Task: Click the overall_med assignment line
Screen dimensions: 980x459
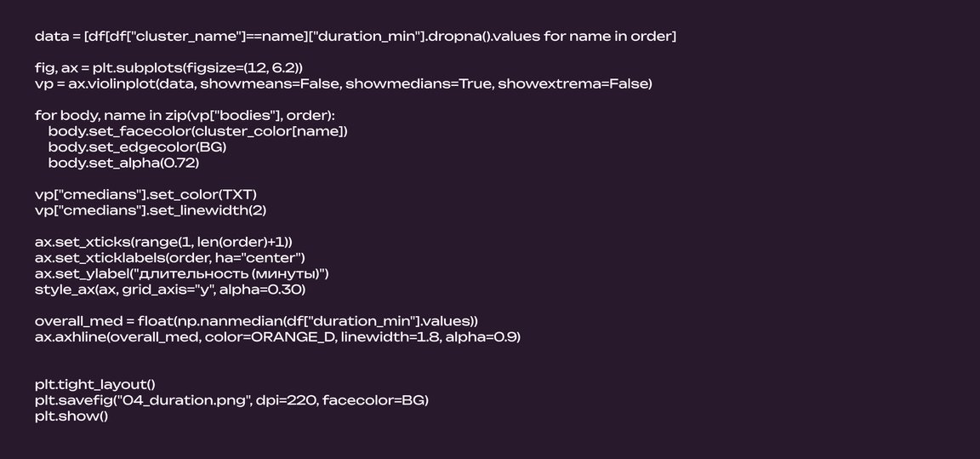Action: [256, 321]
